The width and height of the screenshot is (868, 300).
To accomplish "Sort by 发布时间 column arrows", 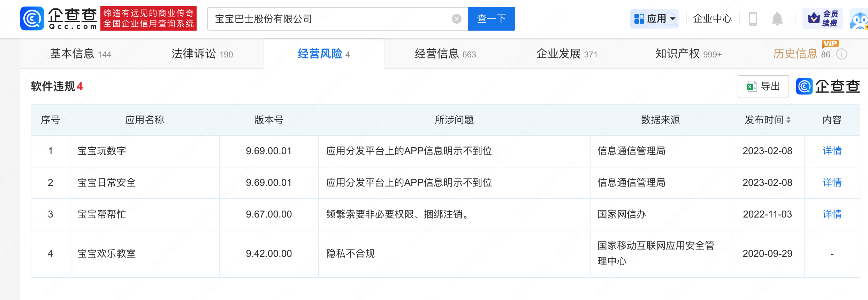I will (789, 120).
